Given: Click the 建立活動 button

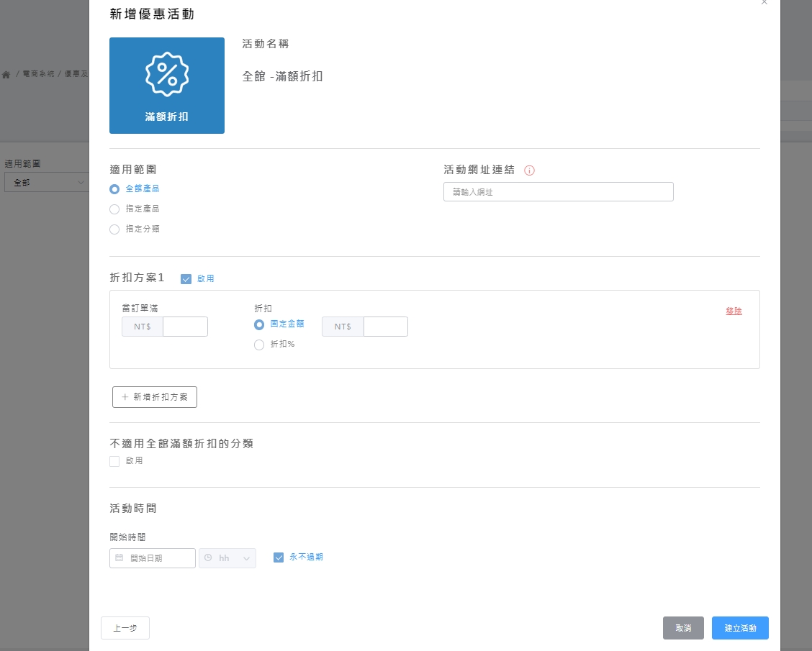Looking at the screenshot, I should click(x=740, y=628).
